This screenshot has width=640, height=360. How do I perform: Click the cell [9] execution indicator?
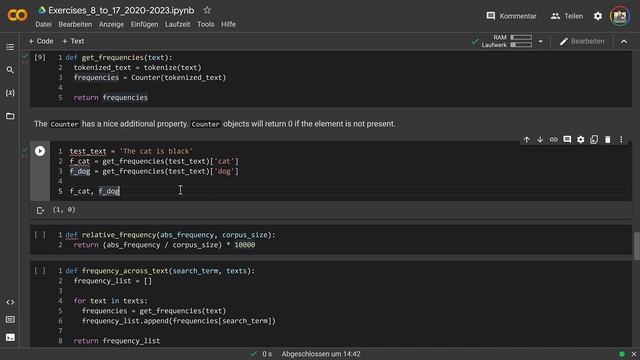(40, 57)
